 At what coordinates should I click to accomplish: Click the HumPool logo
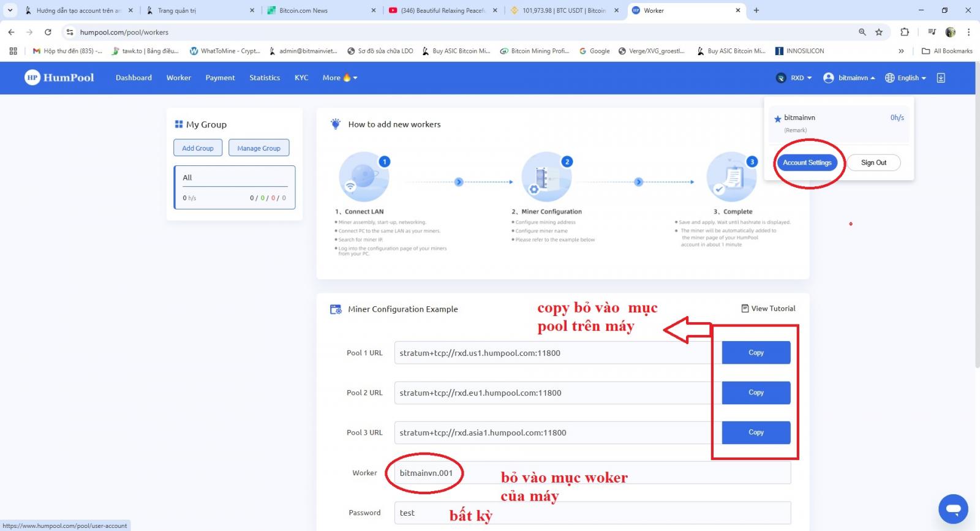tap(59, 77)
